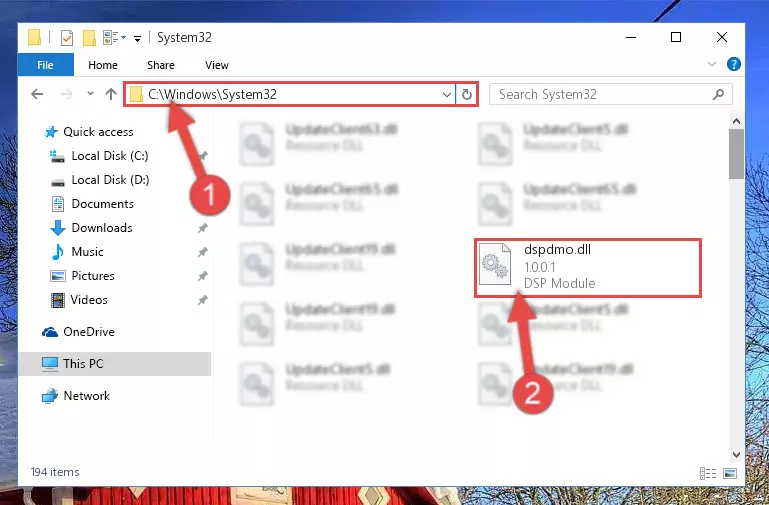Expand the ribbon with the chevron
Image resolution: width=769 pixels, height=505 pixels.
pos(712,64)
